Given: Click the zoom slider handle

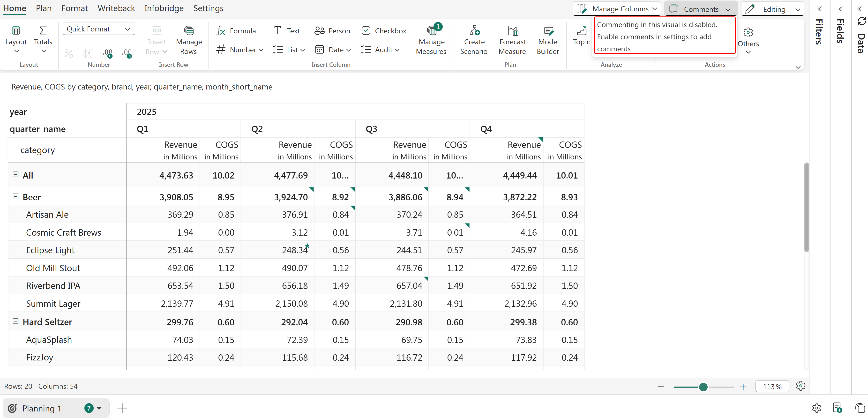Looking at the screenshot, I should point(703,387).
